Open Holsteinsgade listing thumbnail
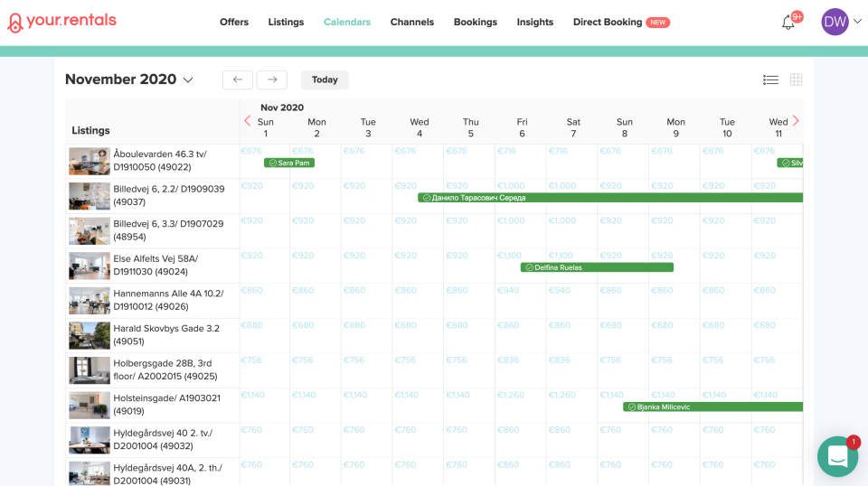The image size is (868, 486). tap(90, 405)
